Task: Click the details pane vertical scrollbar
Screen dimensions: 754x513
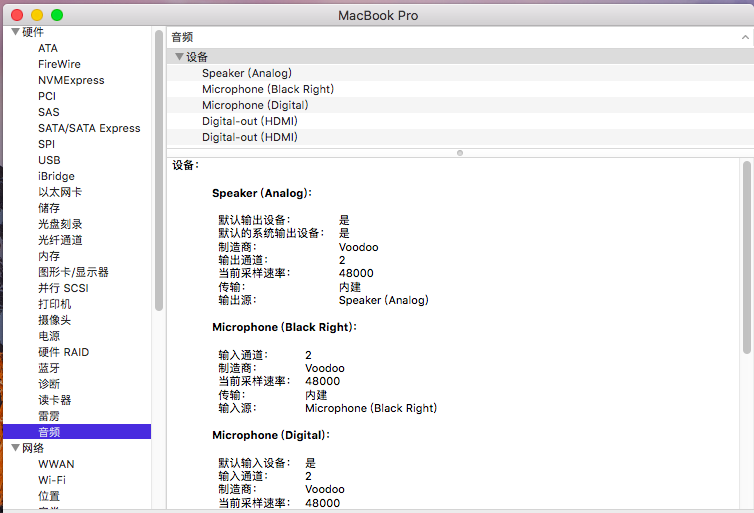Action: (746, 257)
